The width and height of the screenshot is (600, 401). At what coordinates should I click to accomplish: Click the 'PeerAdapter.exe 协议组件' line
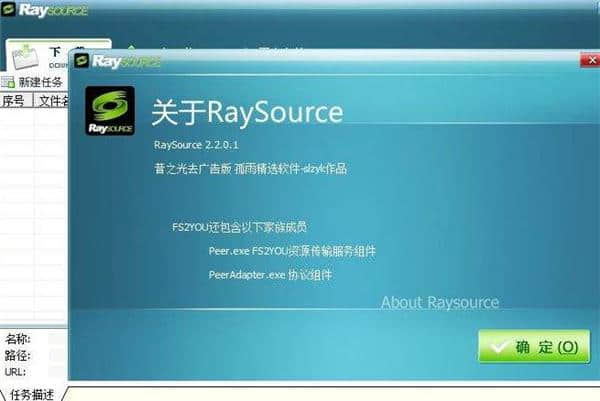(x=270, y=275)
